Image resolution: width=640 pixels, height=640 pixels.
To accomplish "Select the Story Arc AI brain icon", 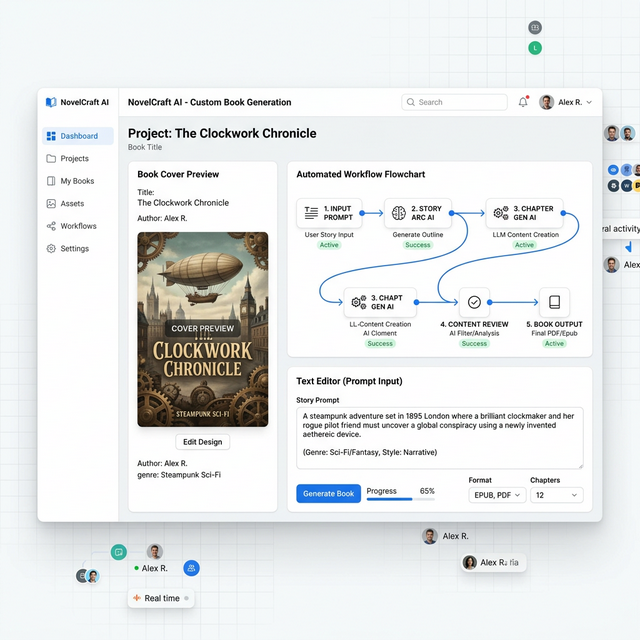I will [x=398, y=213].
